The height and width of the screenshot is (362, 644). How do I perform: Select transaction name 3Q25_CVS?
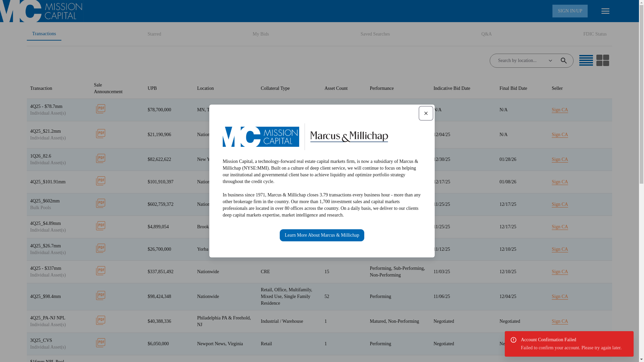point(41,341)
